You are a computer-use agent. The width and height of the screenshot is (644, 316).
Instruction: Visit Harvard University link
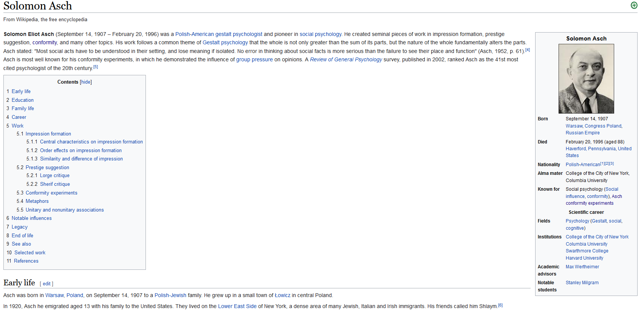point(584,258)
